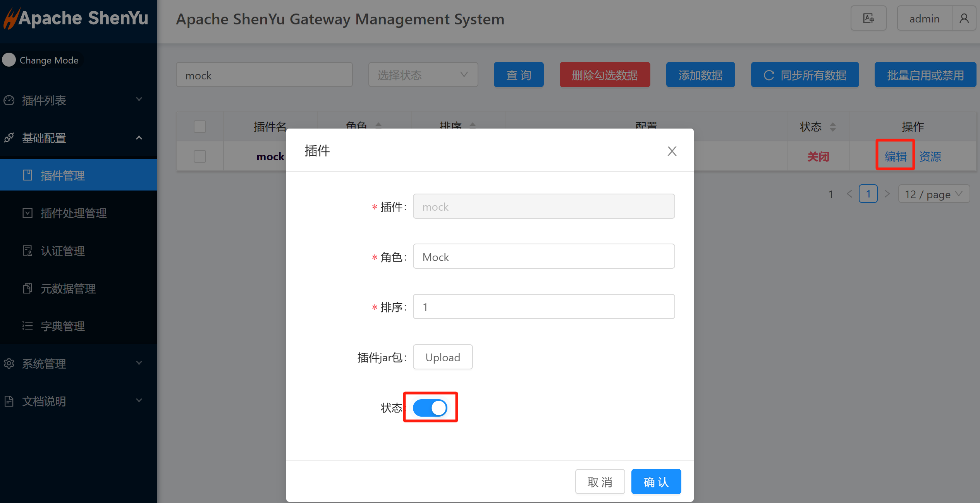Click the sort arrows on 角色 column
Image resolution: width=980 pixels, height=503 pixels.
378,125
